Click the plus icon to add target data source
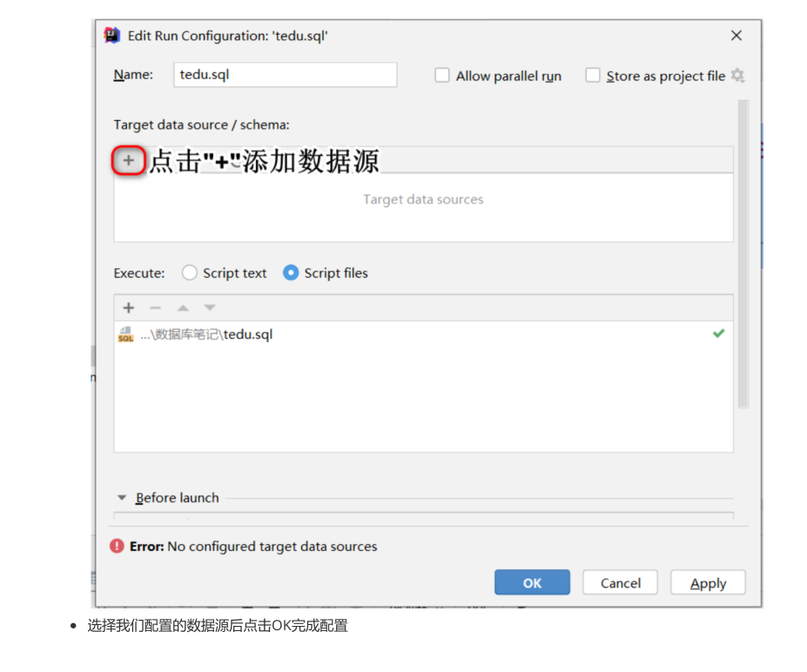The image size is (807, 672). [129, 160]
